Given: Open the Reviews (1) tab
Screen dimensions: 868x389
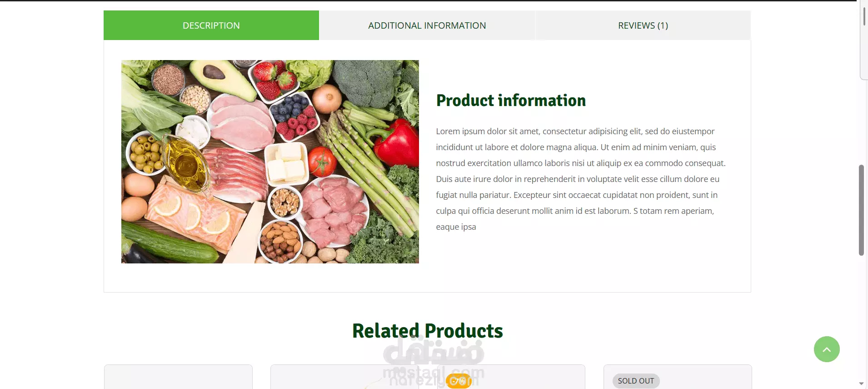Looking at the screenshot, I should click(643, 25).
